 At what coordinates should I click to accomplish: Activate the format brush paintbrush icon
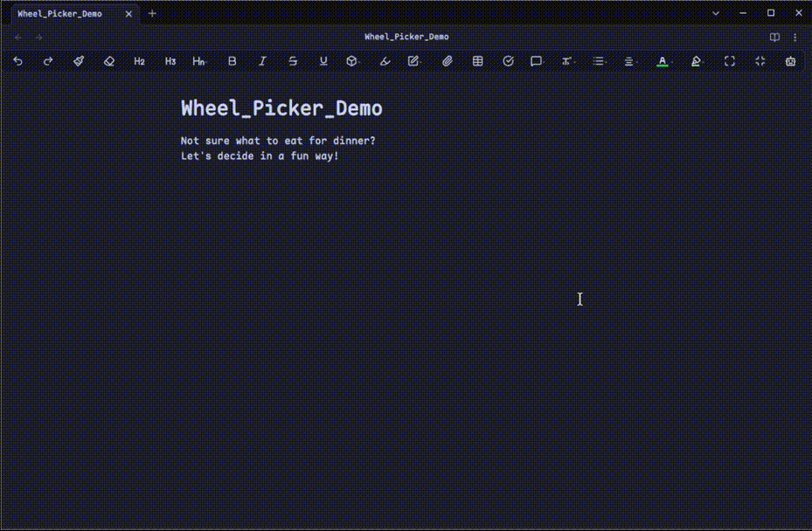[79, 61]
